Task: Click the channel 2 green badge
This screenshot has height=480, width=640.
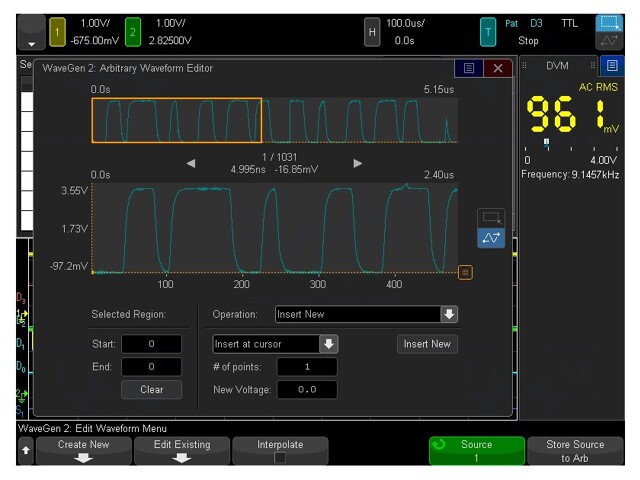Action: [x=133, y=33]
